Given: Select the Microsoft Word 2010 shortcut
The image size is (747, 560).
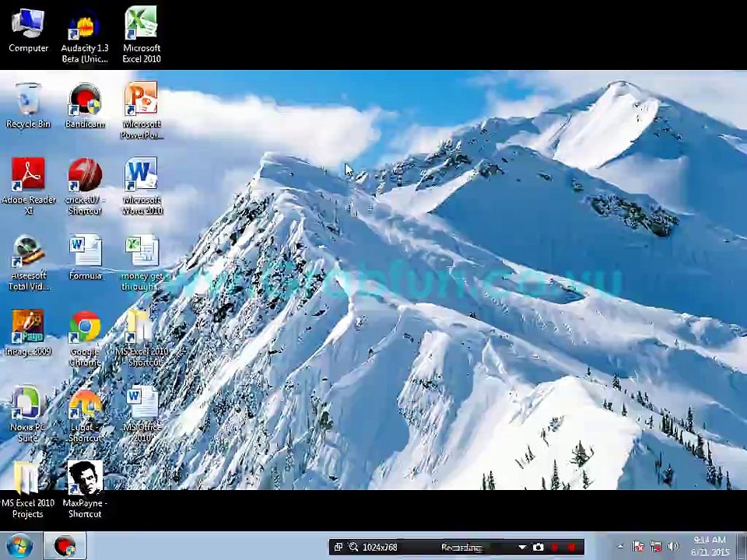Looking at the screenshot, I should pyautogui.click(x=142, y=186).
